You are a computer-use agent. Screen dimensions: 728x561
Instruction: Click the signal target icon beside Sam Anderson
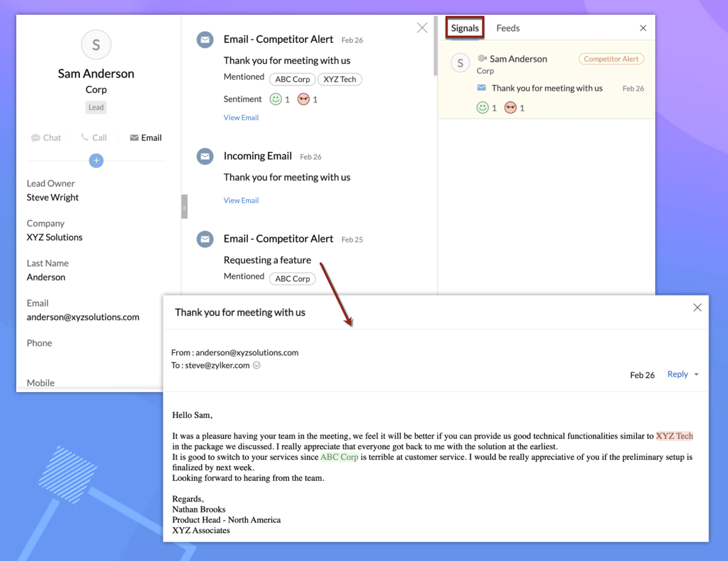(482, 58)
